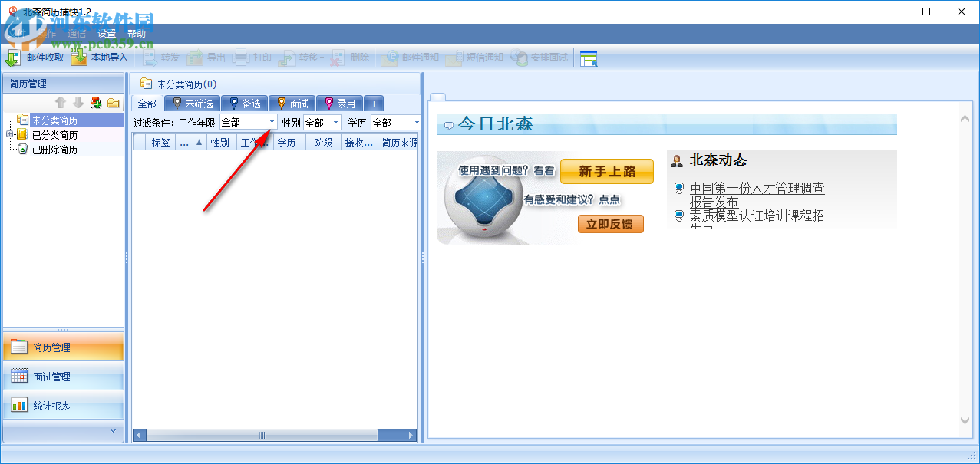The height and width of the screenshot is (464, 980).
Task: Open the 设置 menu
Action: click(x=107, y=34)
